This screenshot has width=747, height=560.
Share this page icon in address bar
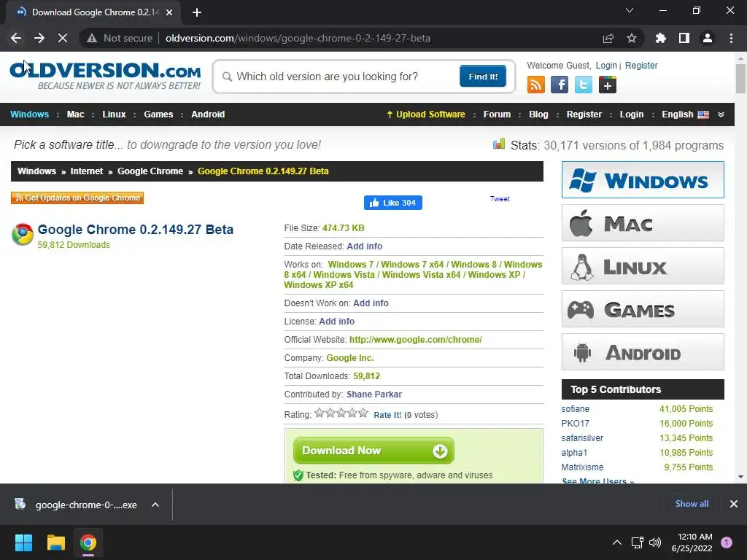pyautogui.click(x=608, y=38)
